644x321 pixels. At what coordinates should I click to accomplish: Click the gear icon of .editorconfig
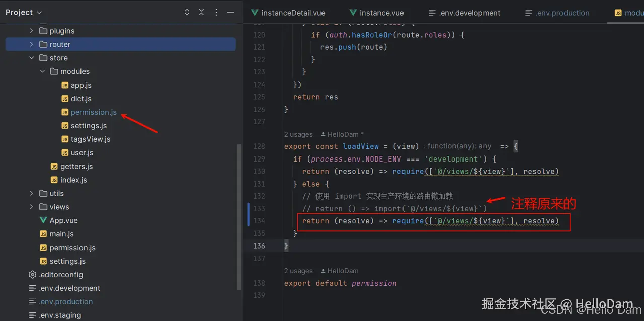point(33,275)
